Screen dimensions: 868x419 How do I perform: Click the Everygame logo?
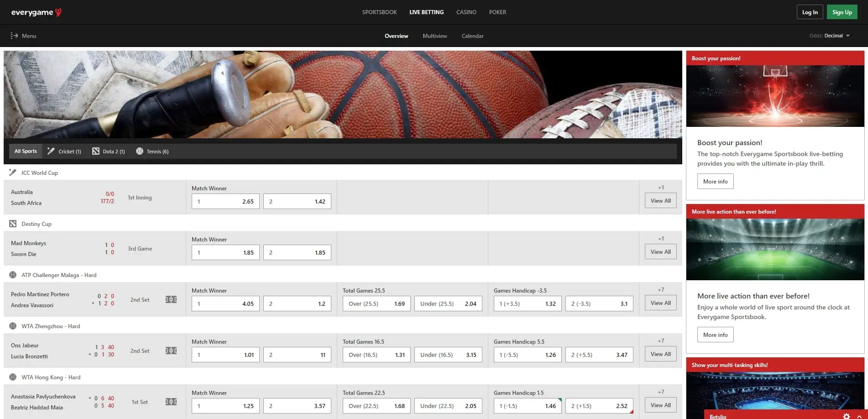click(37, 12)
